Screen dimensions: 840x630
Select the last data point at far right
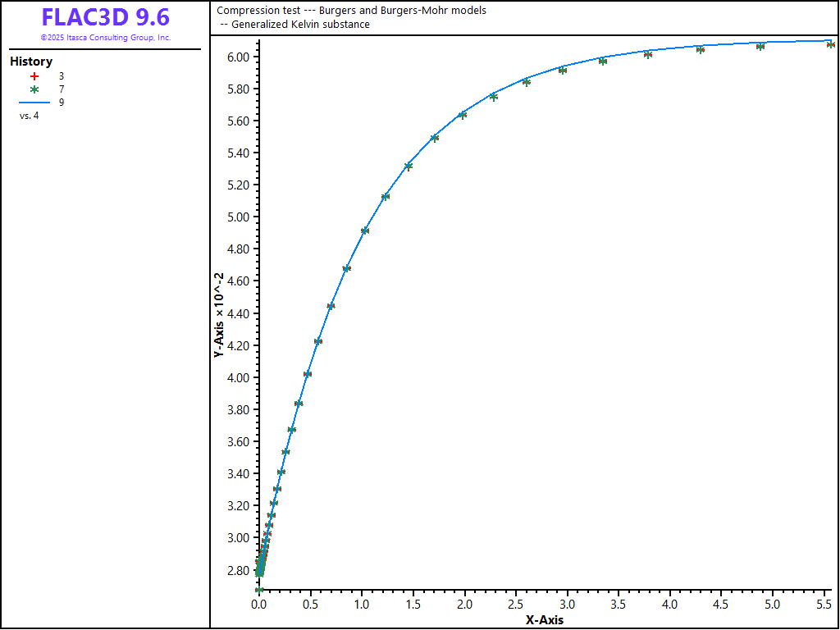(830, 44)
